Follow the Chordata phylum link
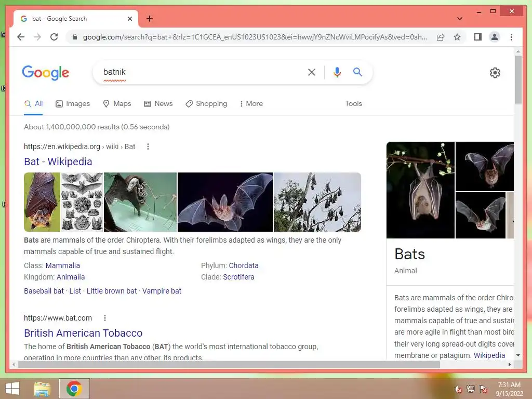This screenshot has height=399, width=532. (x=244, y=265)
